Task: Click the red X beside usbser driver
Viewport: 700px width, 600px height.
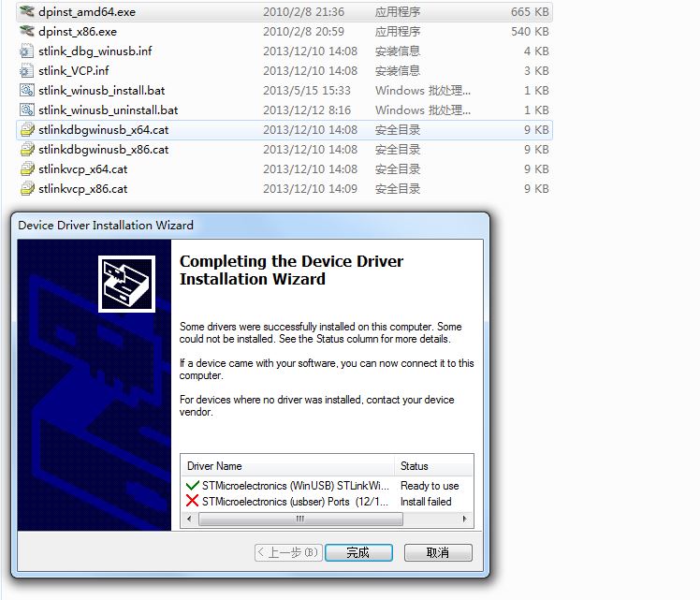Action: (193, 501)
